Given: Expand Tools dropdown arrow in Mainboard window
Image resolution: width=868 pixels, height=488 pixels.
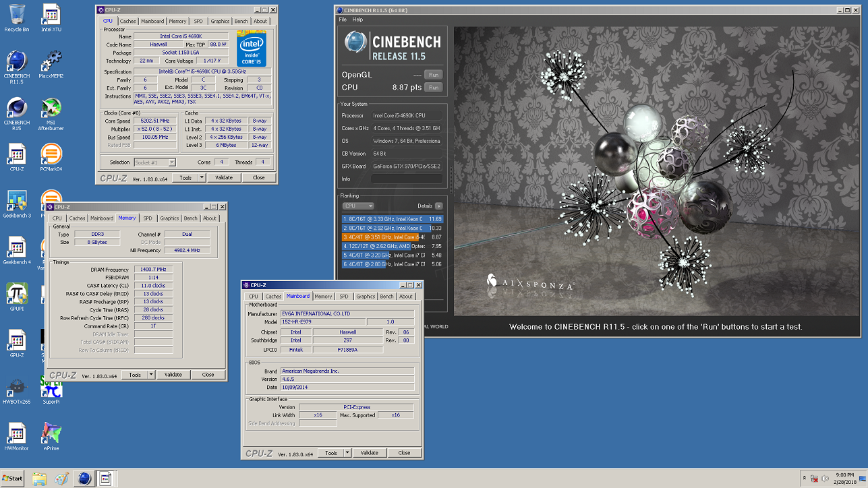Looking at the screenshot, I should (347, 453).
